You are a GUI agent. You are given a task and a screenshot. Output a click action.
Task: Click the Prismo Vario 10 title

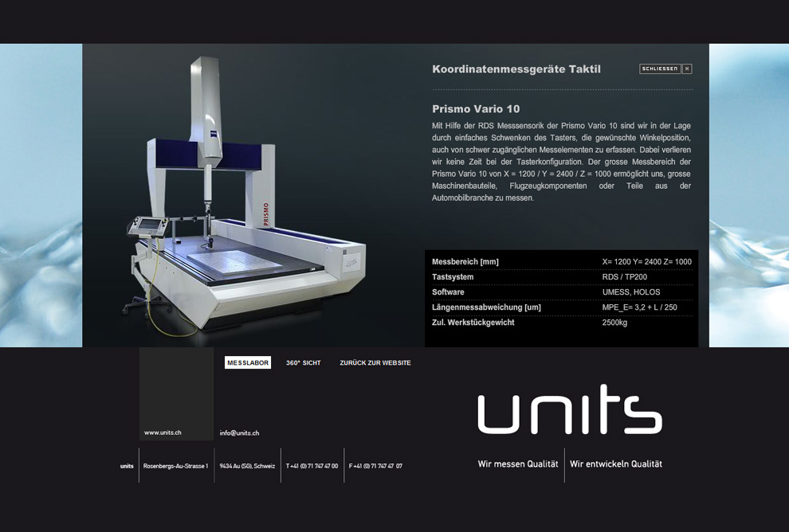click(476, 109)
